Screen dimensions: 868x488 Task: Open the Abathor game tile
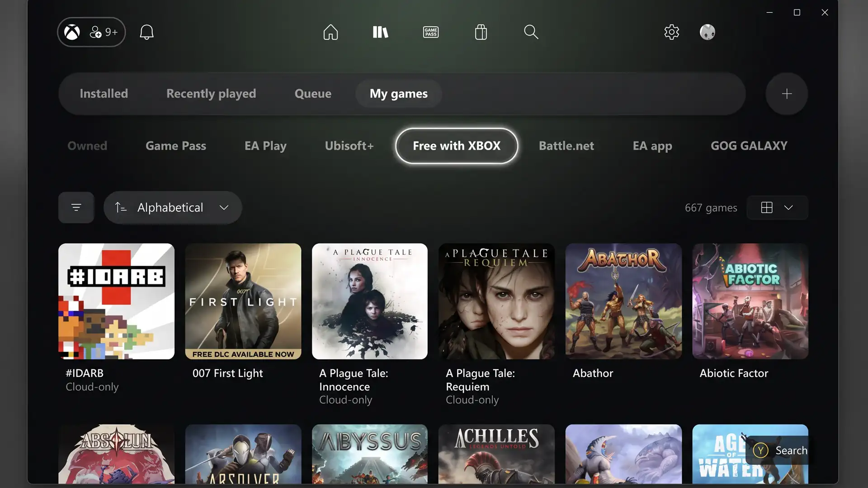(623, 301)
